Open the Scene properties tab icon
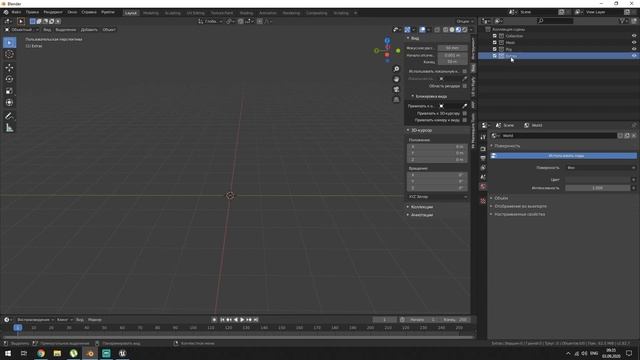The height and width of the screenshot is (360, 640). 483,177
